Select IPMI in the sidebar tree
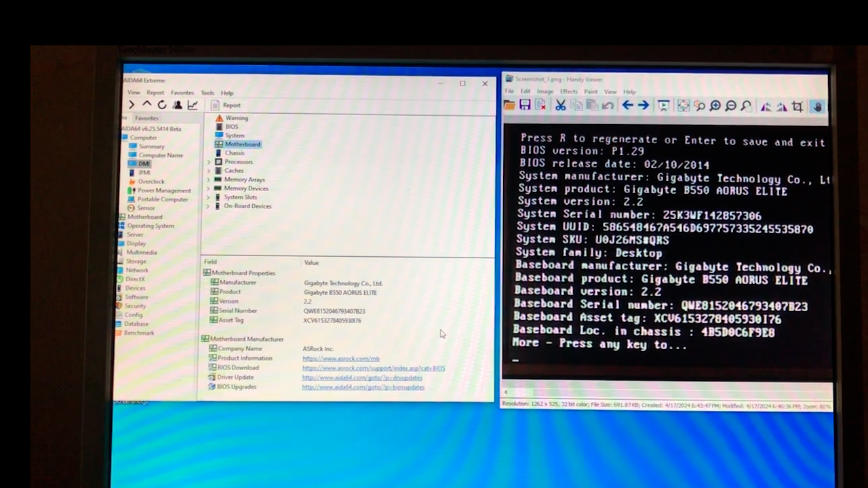This screenshot has width=868, height=488. [139, 173]
